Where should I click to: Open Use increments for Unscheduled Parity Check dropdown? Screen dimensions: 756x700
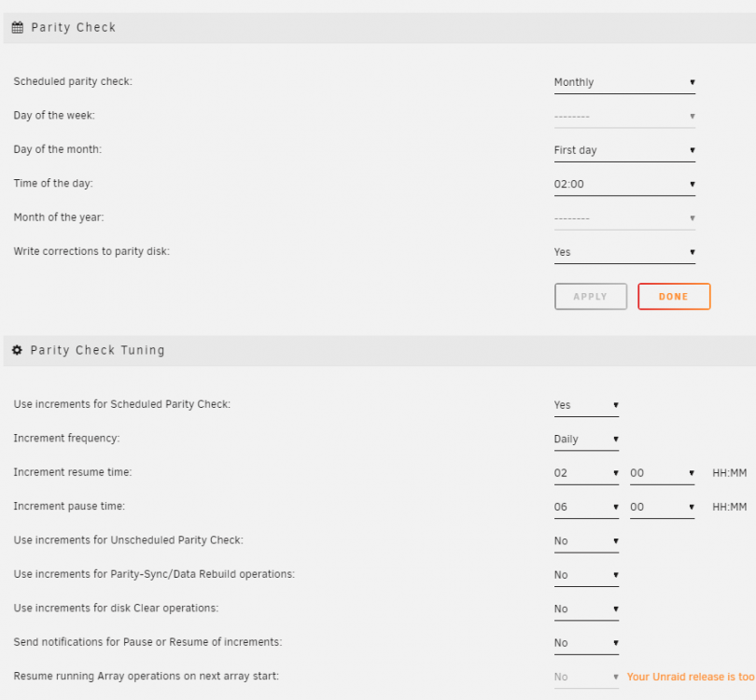586,541
